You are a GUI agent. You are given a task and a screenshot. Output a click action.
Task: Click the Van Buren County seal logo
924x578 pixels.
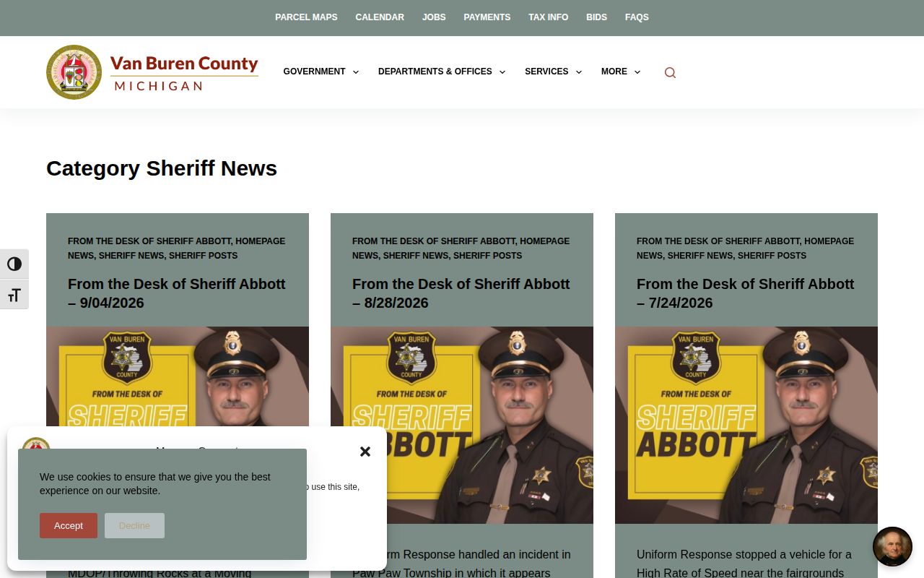click(x=74, y=72)
